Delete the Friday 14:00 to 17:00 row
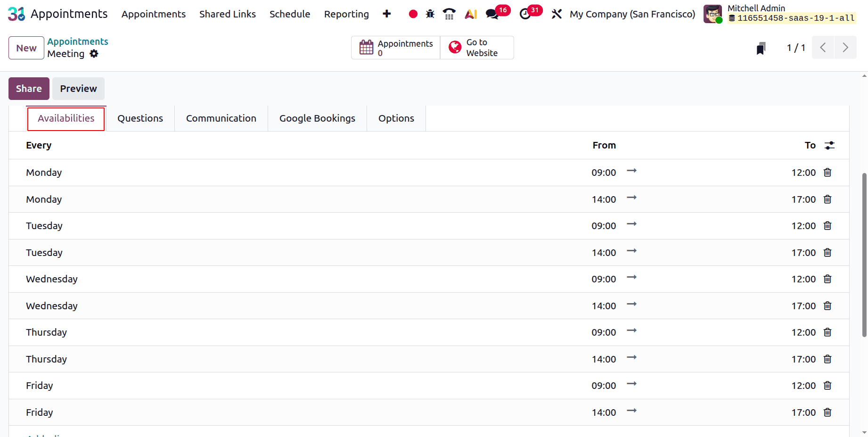The height and width of the screenshot is (437, 868). [x=827, y=412]
